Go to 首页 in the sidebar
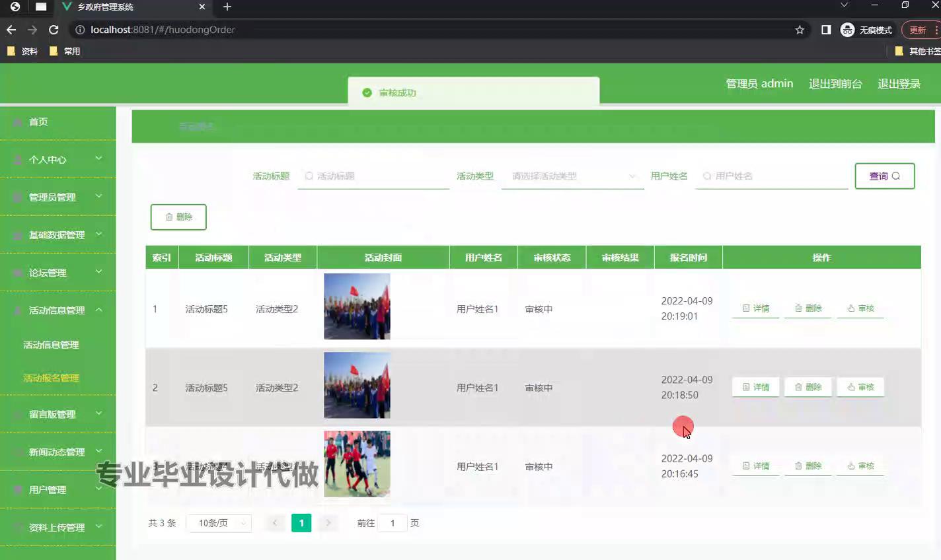 (x=38, y=122)
